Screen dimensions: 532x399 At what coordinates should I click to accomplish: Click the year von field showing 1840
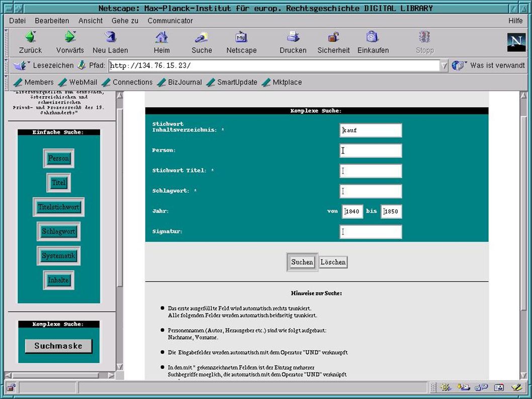coord(352,211)
